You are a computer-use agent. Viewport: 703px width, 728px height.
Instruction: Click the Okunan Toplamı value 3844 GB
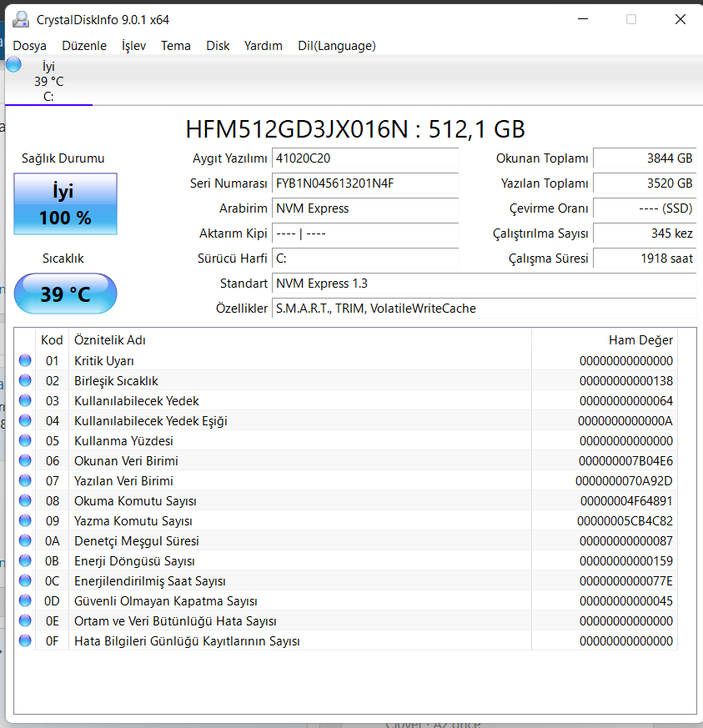coord(645,158)
